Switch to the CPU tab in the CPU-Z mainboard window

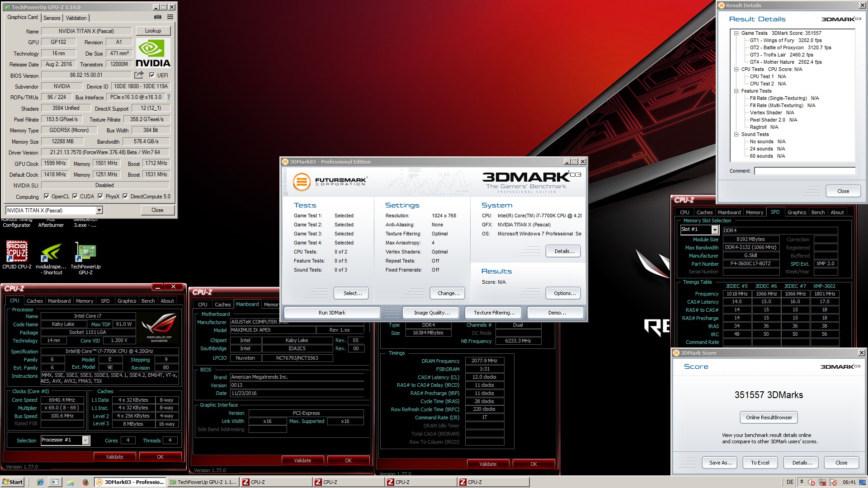point(203,305)
